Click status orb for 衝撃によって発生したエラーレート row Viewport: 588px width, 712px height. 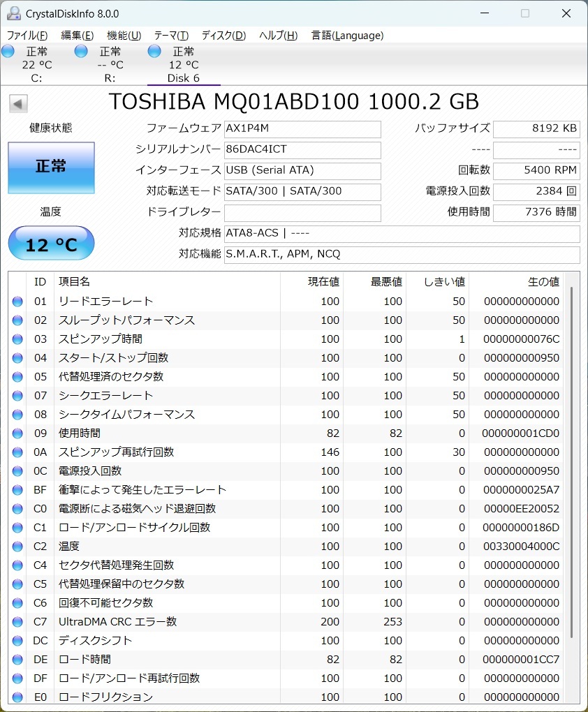point(17,490)
